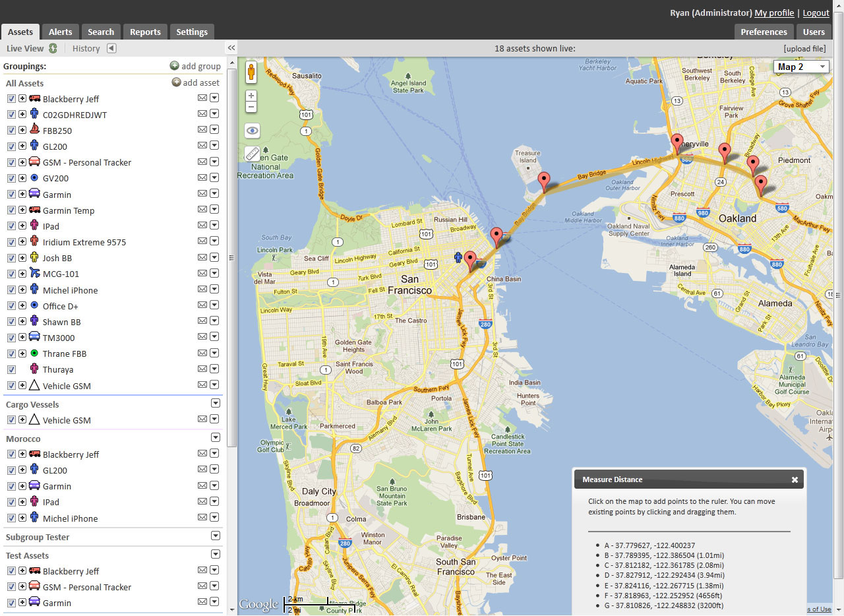The image size is (844, 616).
Task: Open the History playback arrow control
Action: coord(110,47)
